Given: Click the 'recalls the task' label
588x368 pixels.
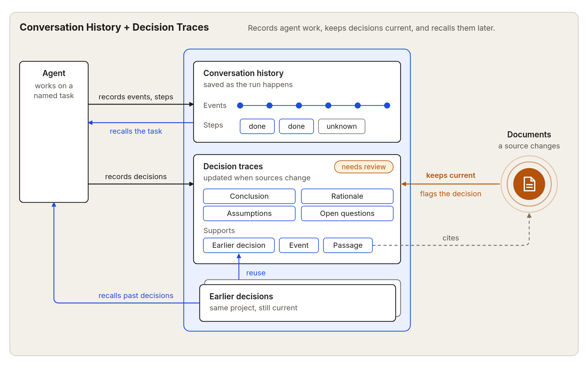Looking at the screenshot, I should (136, 131).
